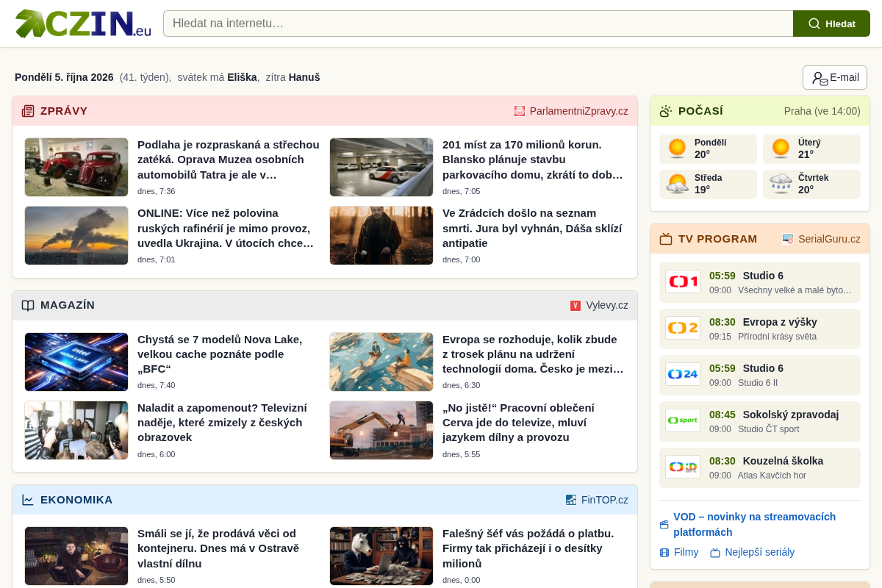Open the Kouzelná školka programme
Image resolution: width=882 pixels, height=588 pixels.
(760, 467)
